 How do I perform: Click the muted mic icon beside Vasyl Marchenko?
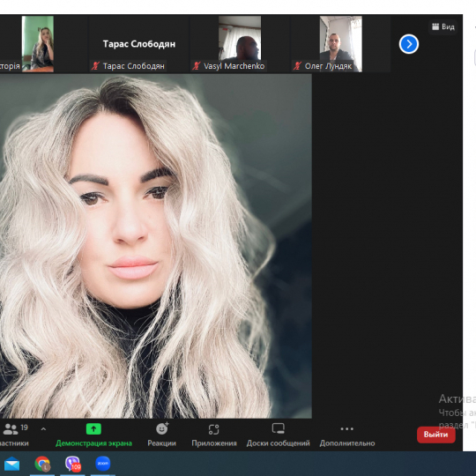click(197, 66)
